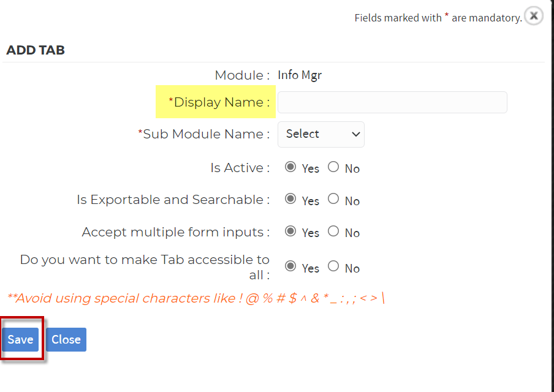Screen dimensions: 554x392
Task: Choose Yes for Is Exportable and Searchable
Action: point(290,199)
